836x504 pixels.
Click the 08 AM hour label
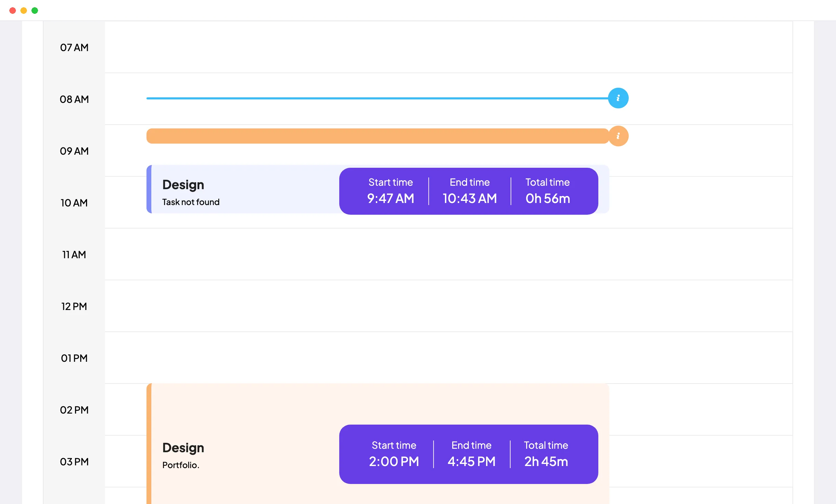[x=74, y=99]
